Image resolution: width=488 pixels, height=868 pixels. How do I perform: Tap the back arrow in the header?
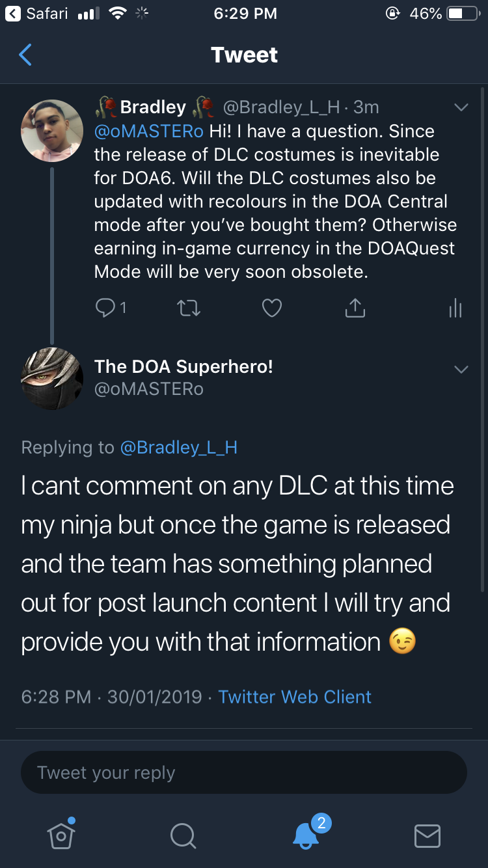tap(25, 55)
